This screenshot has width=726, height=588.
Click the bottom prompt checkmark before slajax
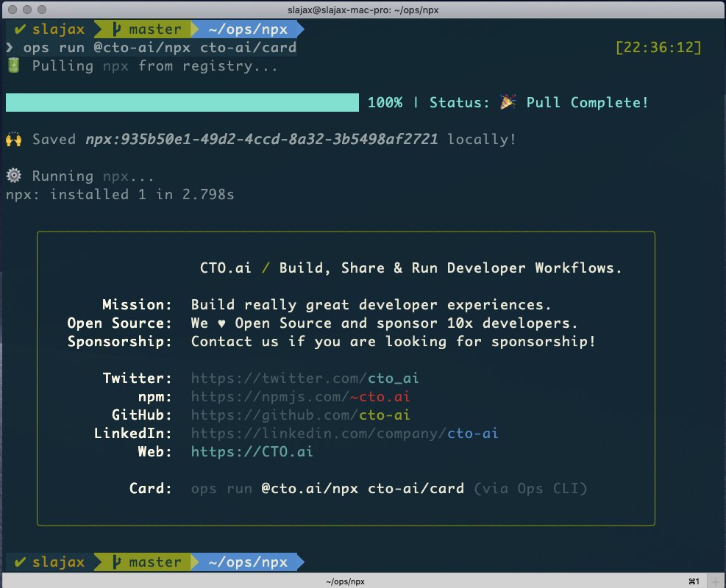(19, 562)
